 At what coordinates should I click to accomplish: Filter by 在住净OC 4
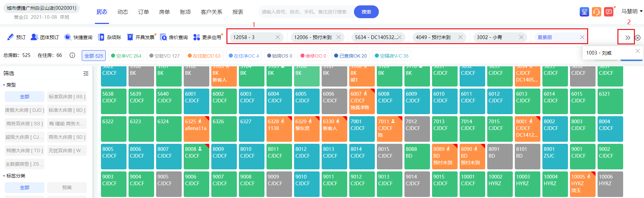click(244, 56)
